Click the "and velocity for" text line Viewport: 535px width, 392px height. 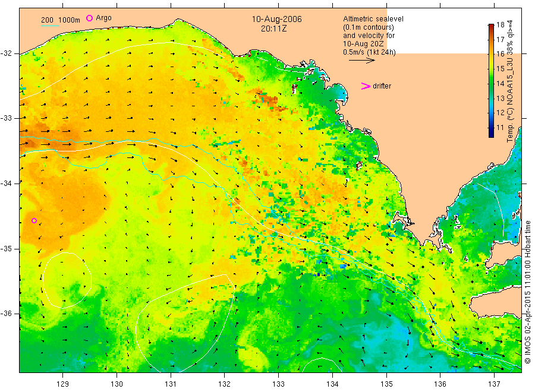pos(369,36)
